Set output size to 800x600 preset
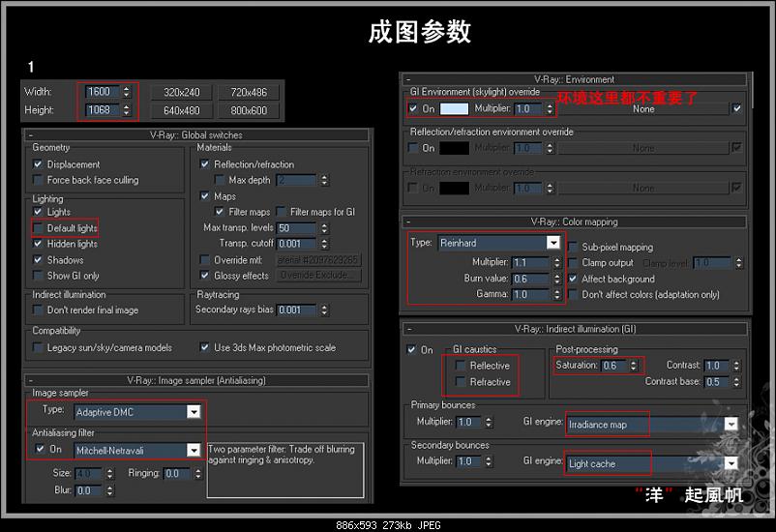 pos(249,110)
